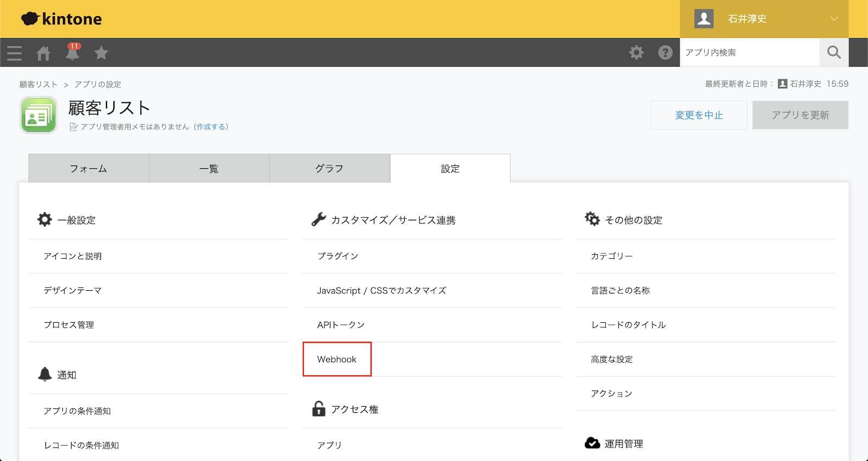The height and width of the screenshot is (461, 868).
Task: Click the 作成する memo link
Action: (x=211, y=127)
